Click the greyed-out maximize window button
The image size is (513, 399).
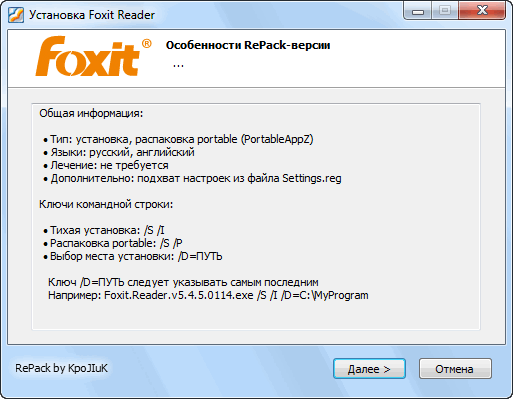[x=445, y=11]
